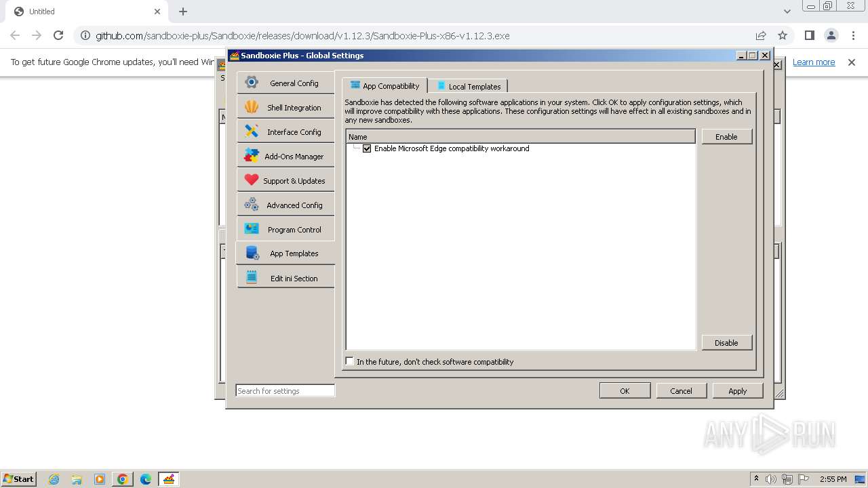868x488 pixels.
Task: Open a new Chrome tab
Action: click(183, 12)
